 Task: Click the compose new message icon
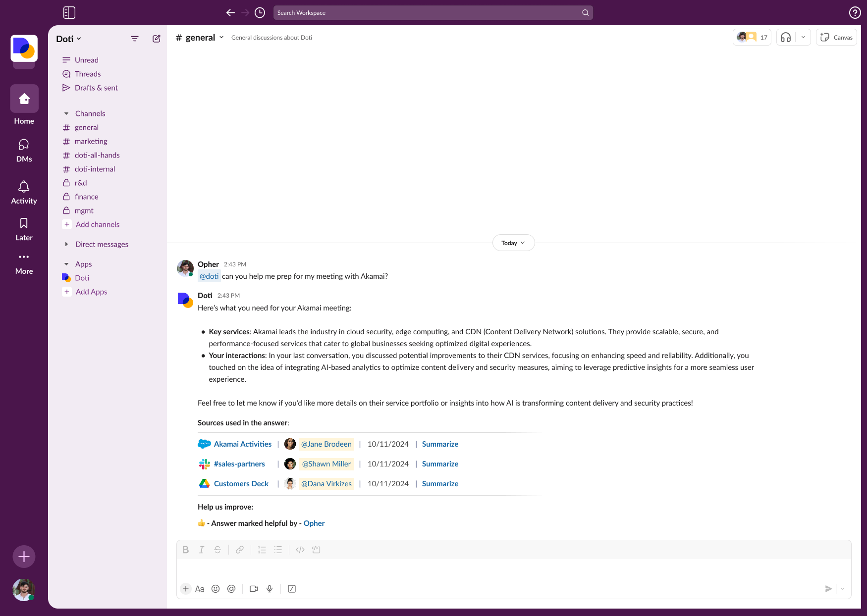pyautogui.click(x=157, y=39)
